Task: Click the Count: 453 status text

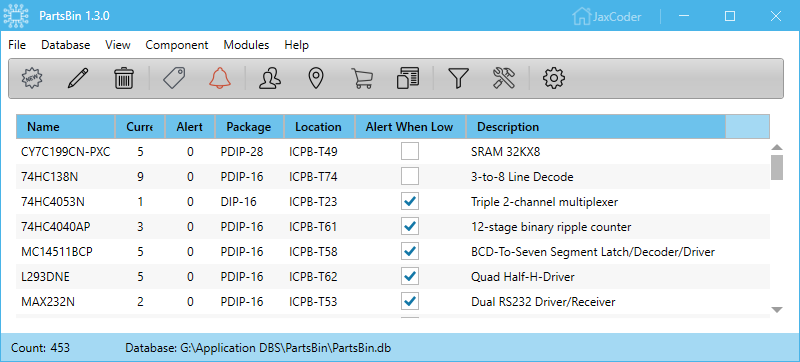Action: (40, 348)
